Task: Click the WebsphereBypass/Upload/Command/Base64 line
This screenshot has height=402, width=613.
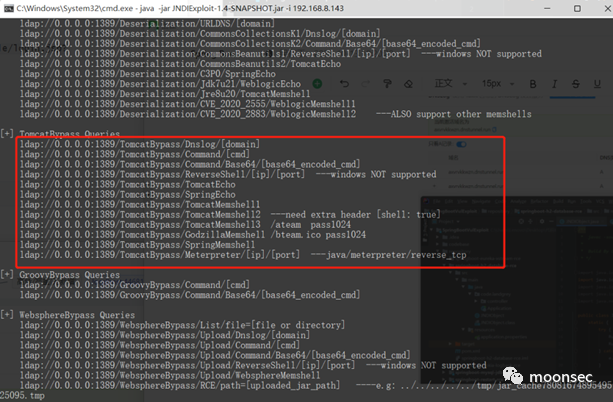Action: coord(215,355)
